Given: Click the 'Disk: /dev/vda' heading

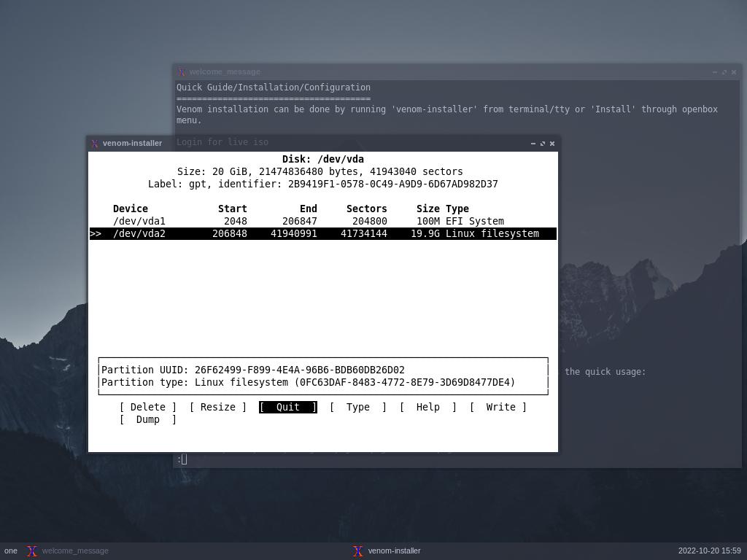Looking at the screenshot, I should click(323, 159).
